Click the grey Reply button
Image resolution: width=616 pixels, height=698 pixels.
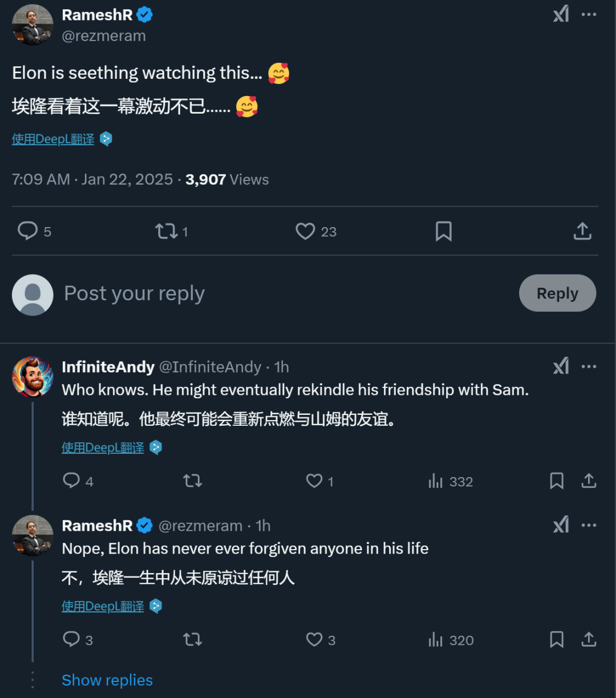click(557, 293)
